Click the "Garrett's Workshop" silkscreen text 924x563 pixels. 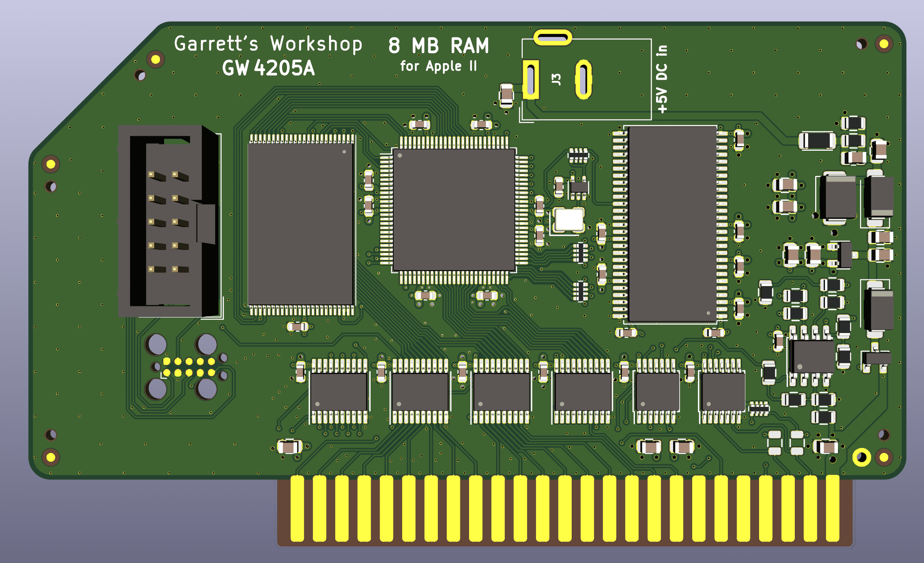tap(268, 44)
